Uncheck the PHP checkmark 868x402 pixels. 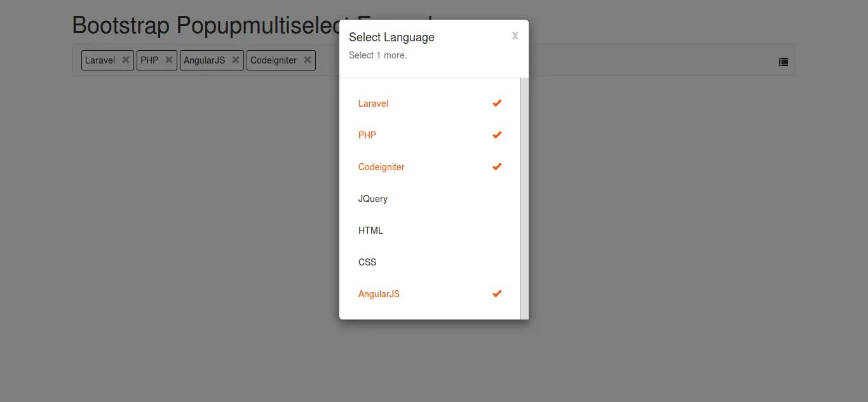(497, 135)
